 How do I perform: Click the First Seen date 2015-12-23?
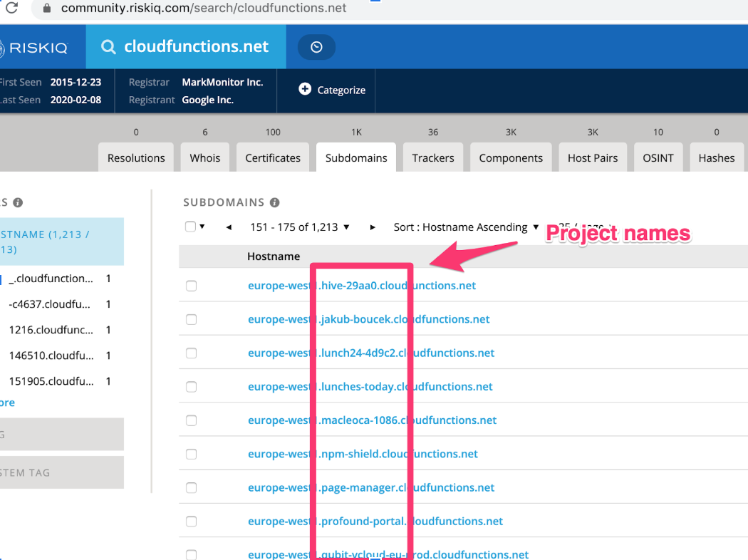tap(76, 82)
